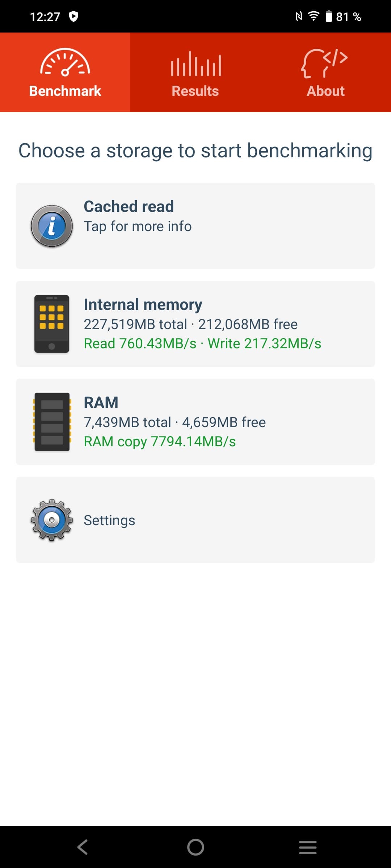Tap the Results bar chart icon
Screen dimensions: 391x868
(195, 64)
